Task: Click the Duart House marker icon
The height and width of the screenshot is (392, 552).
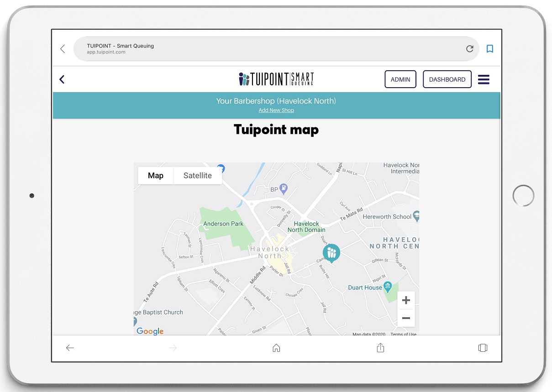Action: [x=388, y=287]
